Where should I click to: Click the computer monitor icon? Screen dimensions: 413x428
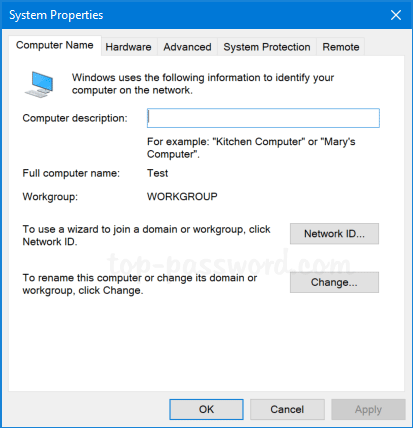click(39, 84)
